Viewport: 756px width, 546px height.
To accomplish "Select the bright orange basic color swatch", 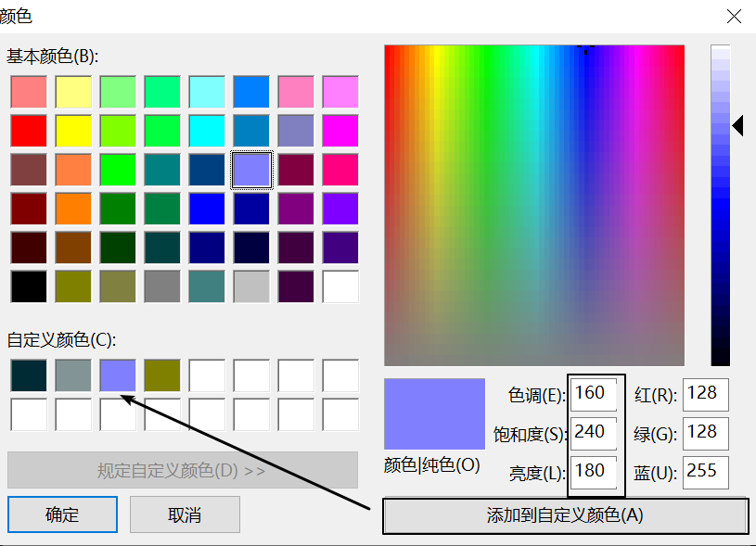I will [73, 209].
